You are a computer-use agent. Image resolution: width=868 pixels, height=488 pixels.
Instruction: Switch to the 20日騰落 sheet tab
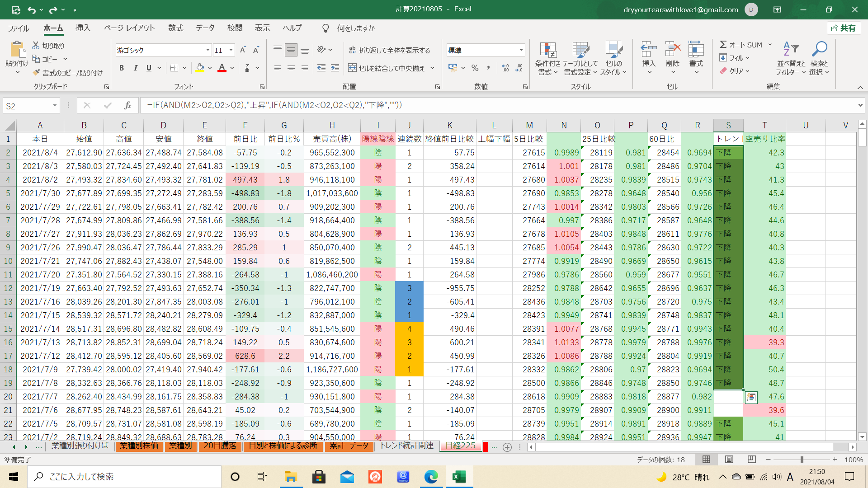(x=220, y=446)
